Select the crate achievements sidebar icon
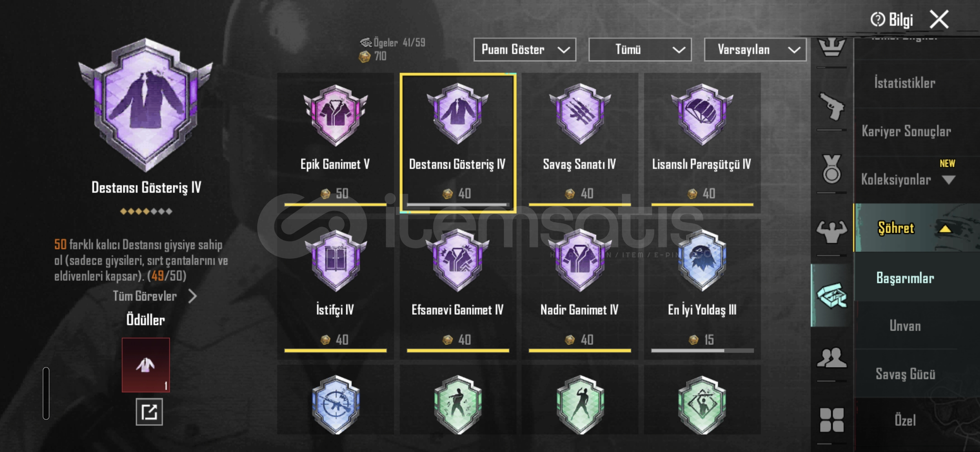Screen dimensions: 980x452 [832, 295]
